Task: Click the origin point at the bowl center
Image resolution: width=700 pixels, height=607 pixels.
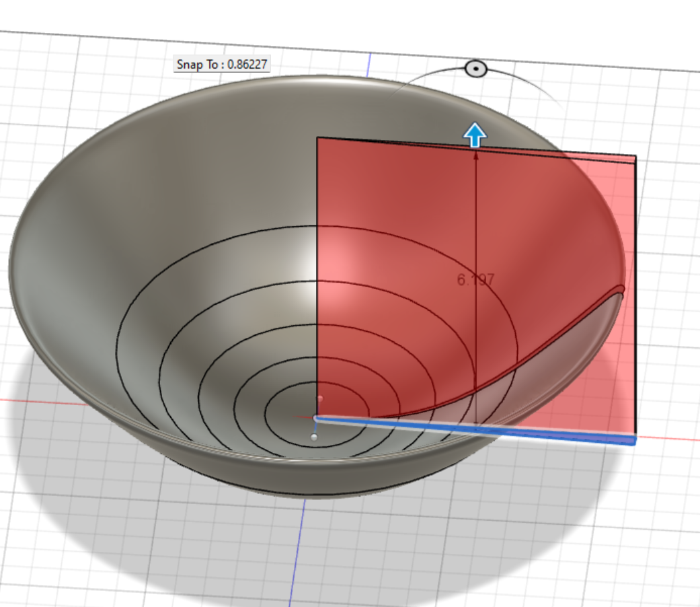Action: click(x=315, y=417)
